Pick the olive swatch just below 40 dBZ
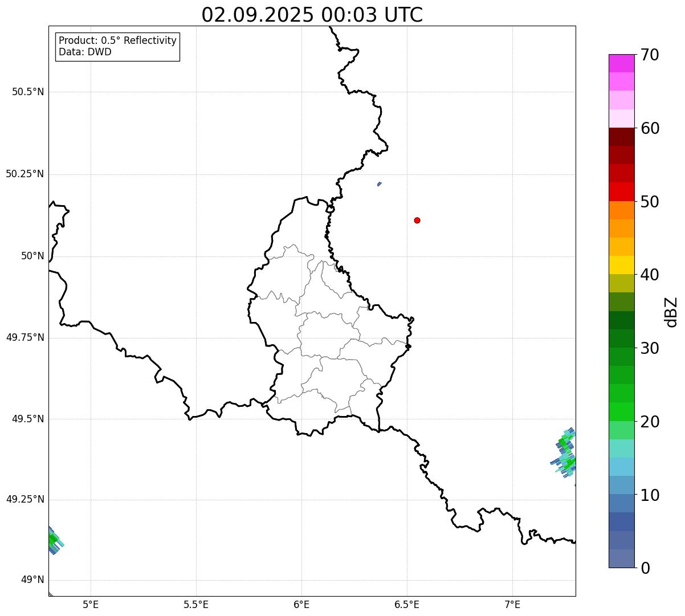Screen dimensions: 685x616 pos(621,283)
